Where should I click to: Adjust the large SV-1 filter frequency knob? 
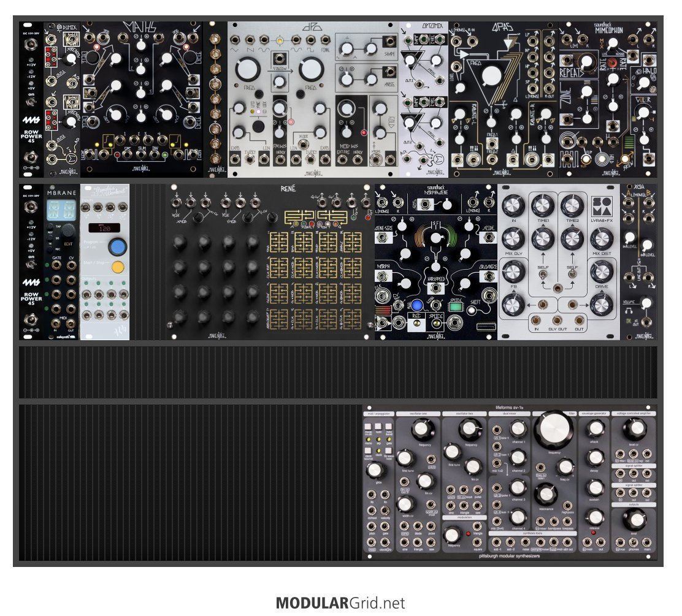[554, 428]
